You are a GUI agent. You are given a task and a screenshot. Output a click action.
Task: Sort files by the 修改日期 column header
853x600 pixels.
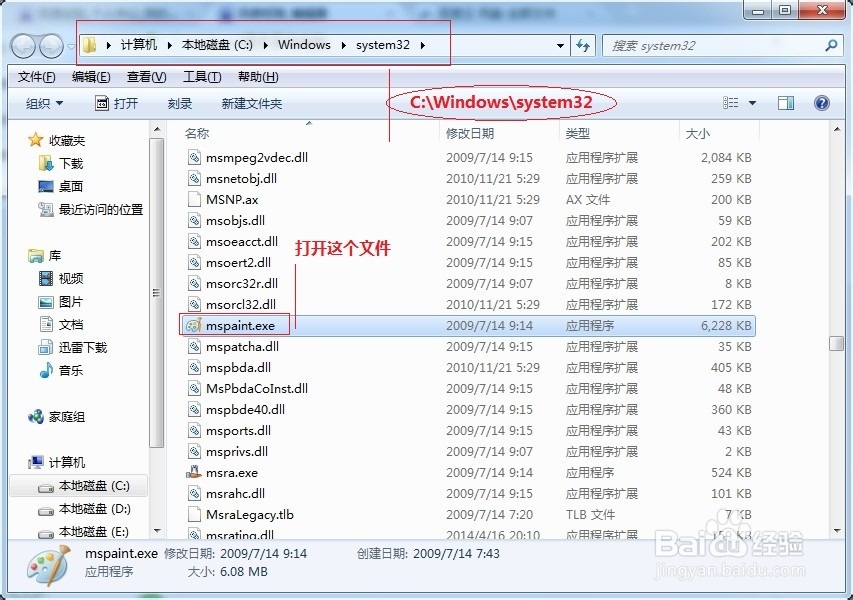point(471,133)
